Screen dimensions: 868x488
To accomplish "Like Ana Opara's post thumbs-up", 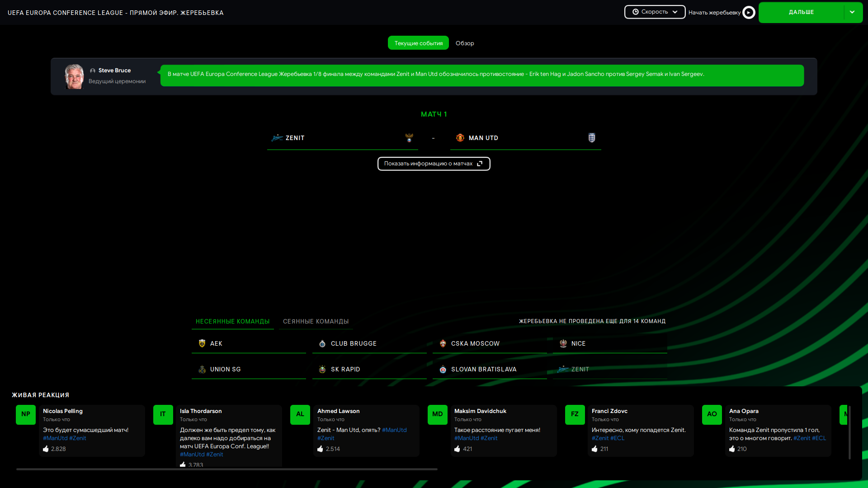I will tap(732, 449).
